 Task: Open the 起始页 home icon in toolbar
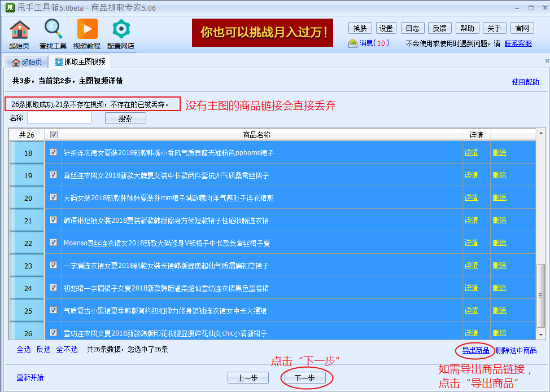point(19,30)
